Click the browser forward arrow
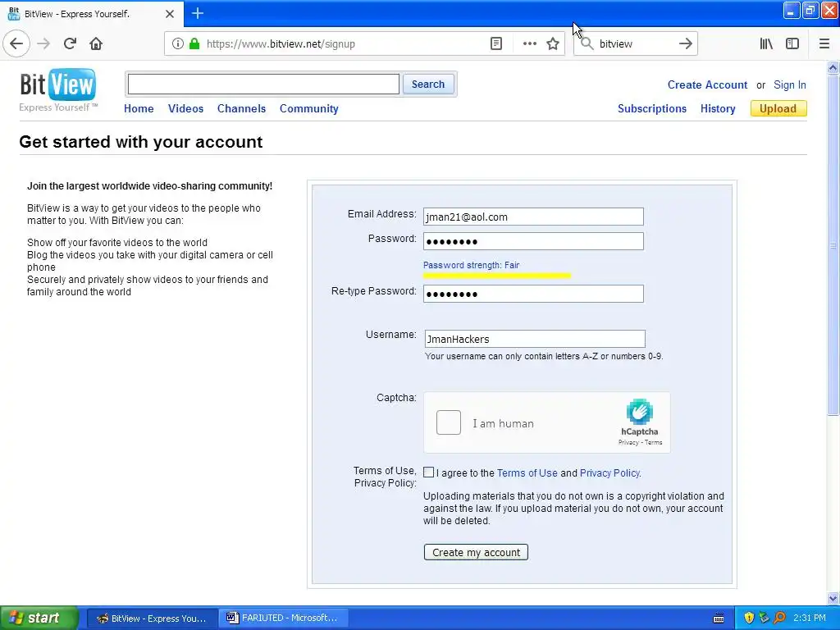 tap(43, 43)
